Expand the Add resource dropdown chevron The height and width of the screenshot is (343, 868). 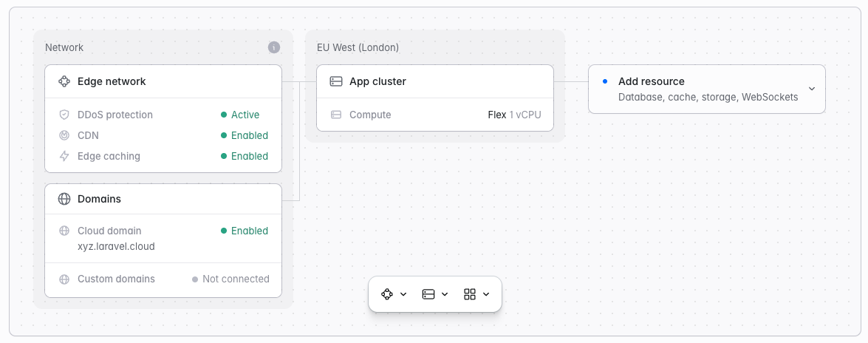click(812, 89)
